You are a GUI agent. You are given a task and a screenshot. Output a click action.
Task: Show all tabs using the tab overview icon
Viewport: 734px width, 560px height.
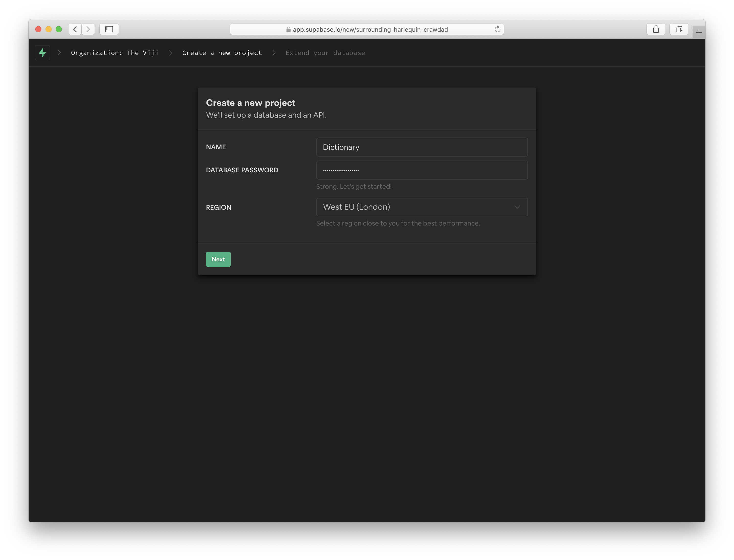point(679,29)
